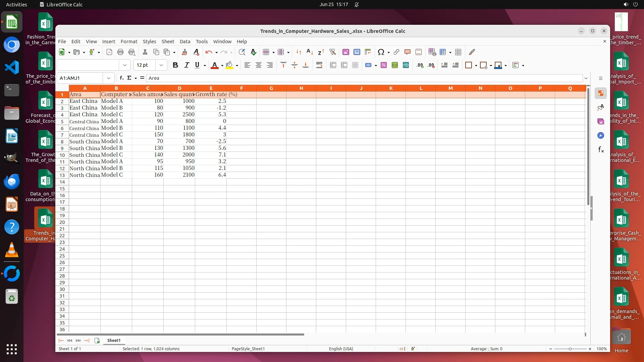The image size is (644, 362).
Task: Click the Format as Percent icon
Action: (384, 65)
